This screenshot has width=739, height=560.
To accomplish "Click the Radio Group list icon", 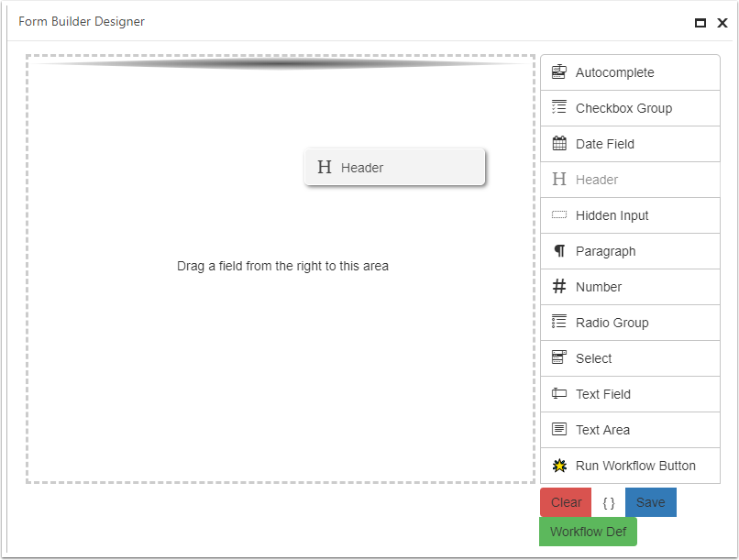I will [x=559, y=321].
